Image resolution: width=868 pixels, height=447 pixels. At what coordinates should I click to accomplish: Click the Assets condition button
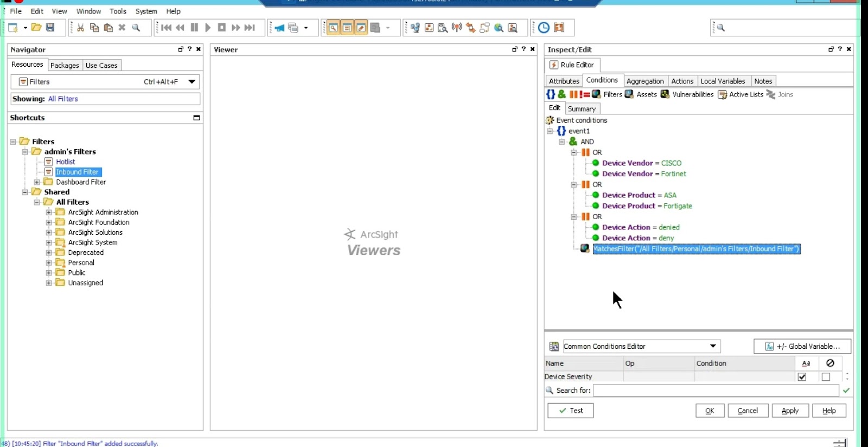641,94
